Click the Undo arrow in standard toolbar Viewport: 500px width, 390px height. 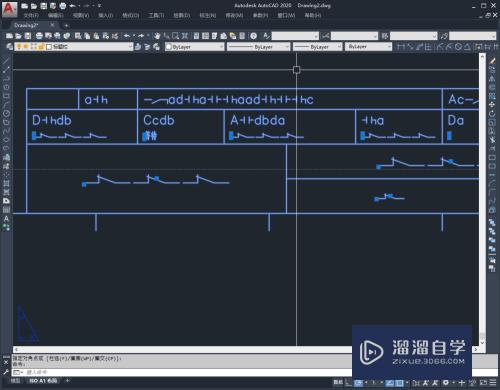pyautogui.click(x=127, y=36)
